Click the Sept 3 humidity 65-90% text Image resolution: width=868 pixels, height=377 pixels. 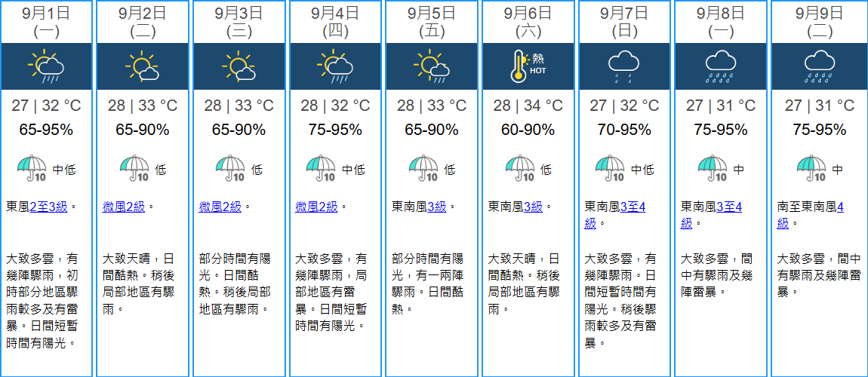(x=239, y=130)
